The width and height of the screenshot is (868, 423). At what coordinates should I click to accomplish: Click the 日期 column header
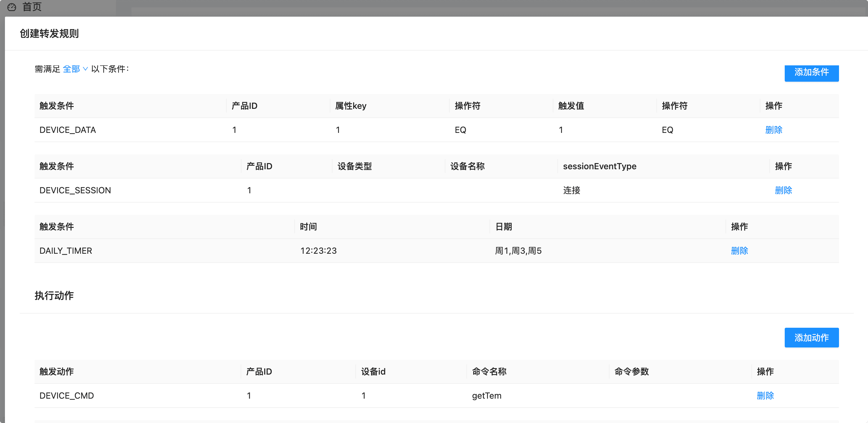[504, 227]
